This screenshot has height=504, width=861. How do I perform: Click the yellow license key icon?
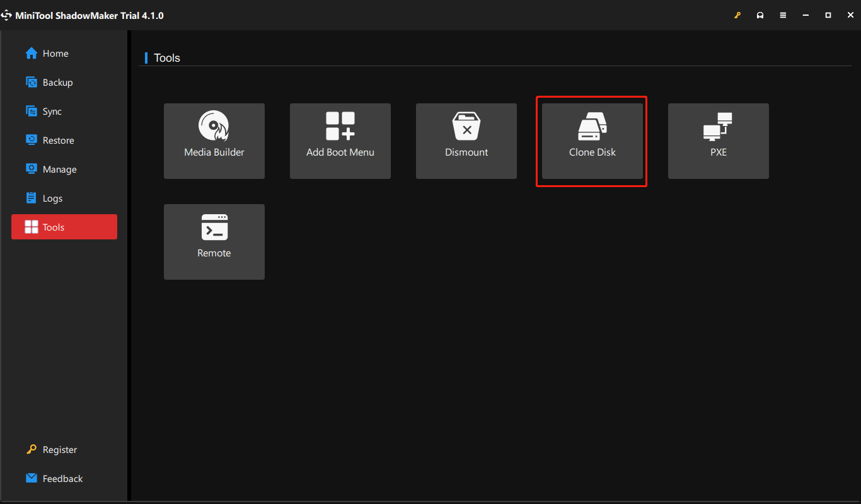(737, 14)
